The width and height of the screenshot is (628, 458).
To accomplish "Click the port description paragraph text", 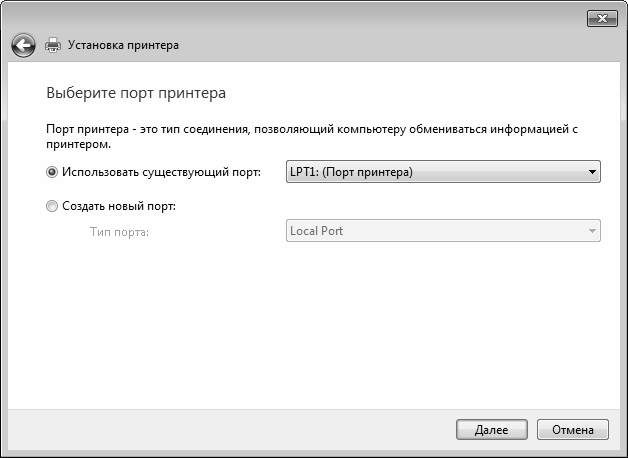I will coord(300,130).
